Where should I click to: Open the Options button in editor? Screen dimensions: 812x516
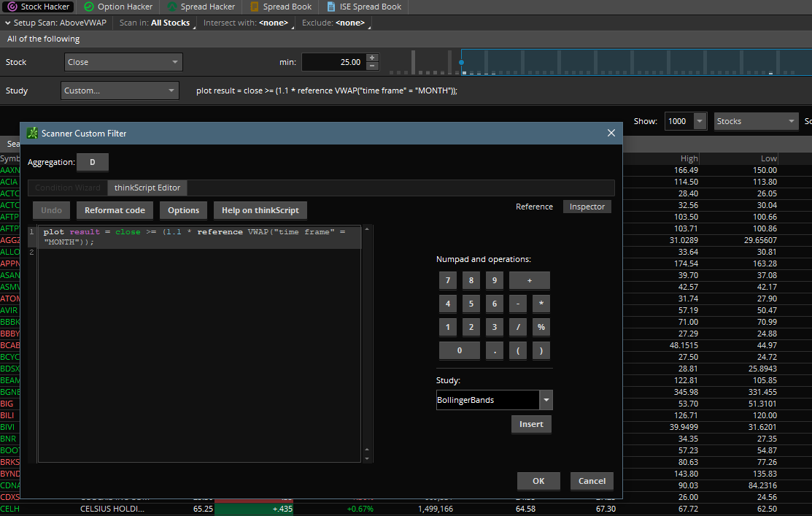[x=183, y=210]
